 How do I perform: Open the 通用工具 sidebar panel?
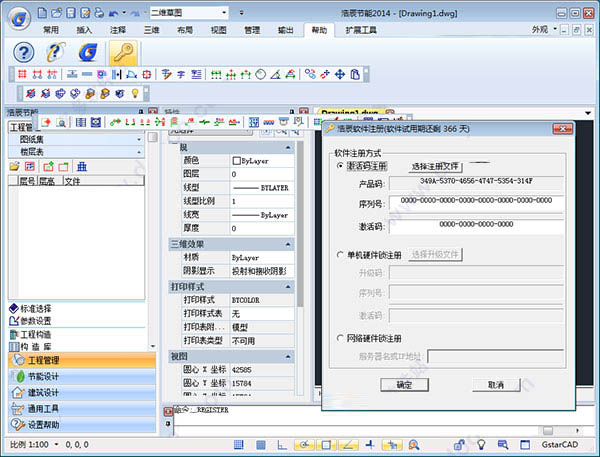pyautogui.click(x=82, y=409)
